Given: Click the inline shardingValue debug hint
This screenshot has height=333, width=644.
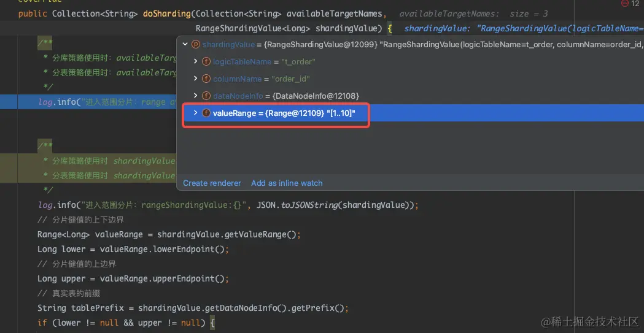Looking at the screenshot, I should click(x=524, y=28).
